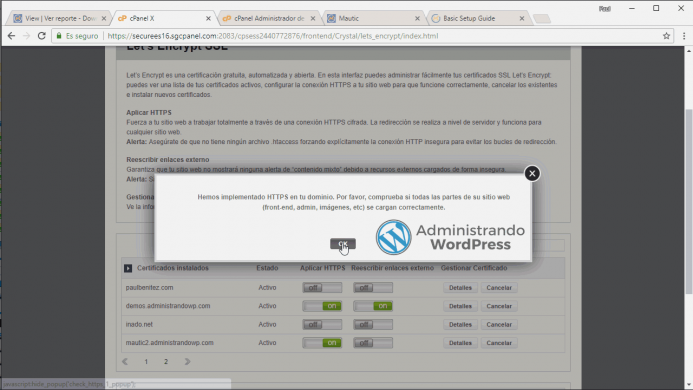Turn on Reescribir enlaces for mautic2.administrandowp.com

click(x=373, y=343)
